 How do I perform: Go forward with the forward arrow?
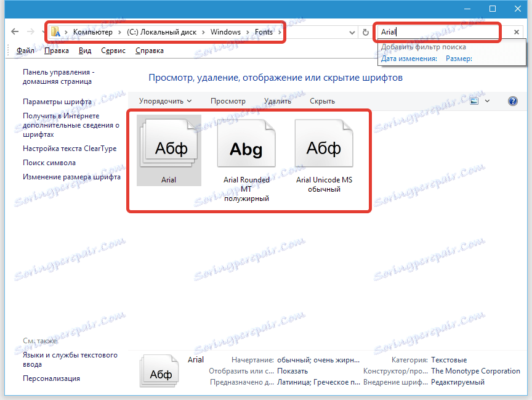point(31,31)
